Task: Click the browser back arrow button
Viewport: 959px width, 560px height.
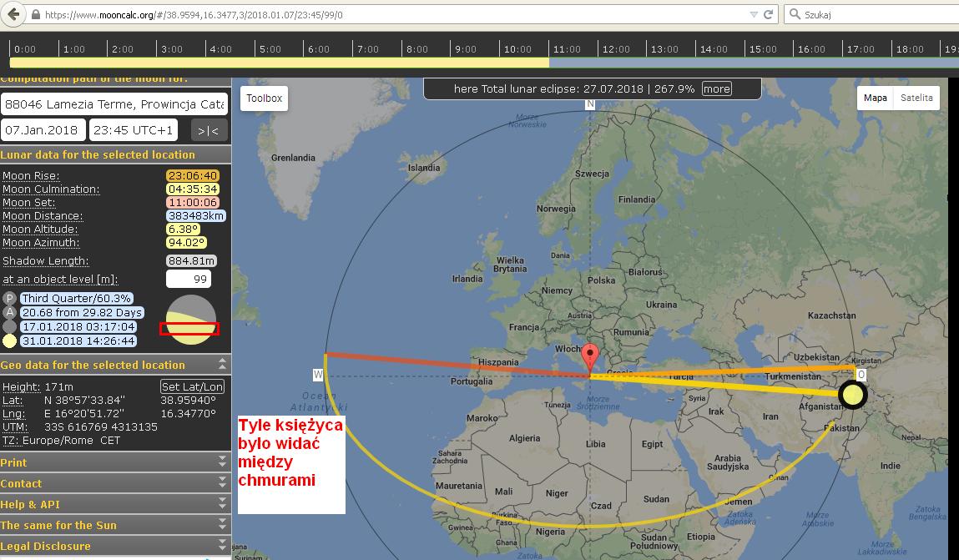Action: tap(13, 14)
